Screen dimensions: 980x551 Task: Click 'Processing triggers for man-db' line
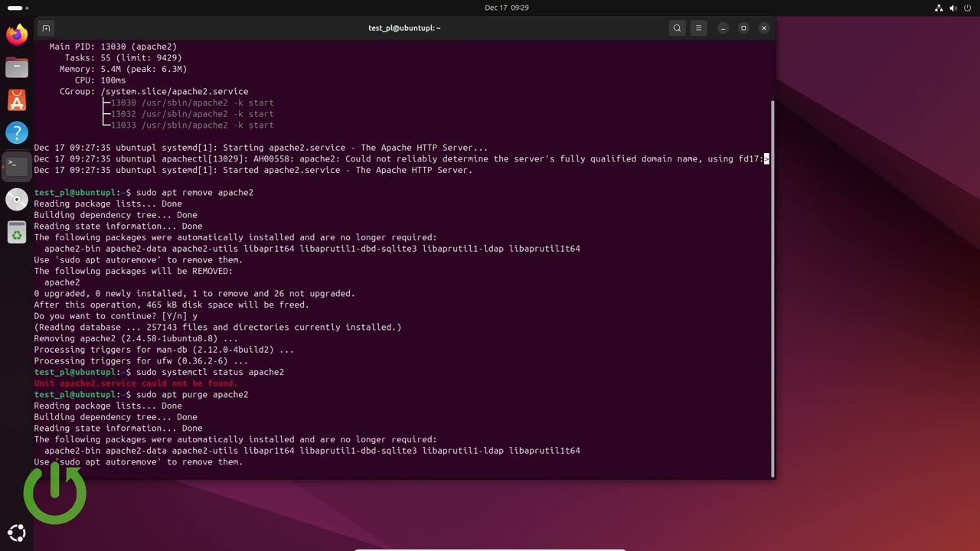point(164,350)
